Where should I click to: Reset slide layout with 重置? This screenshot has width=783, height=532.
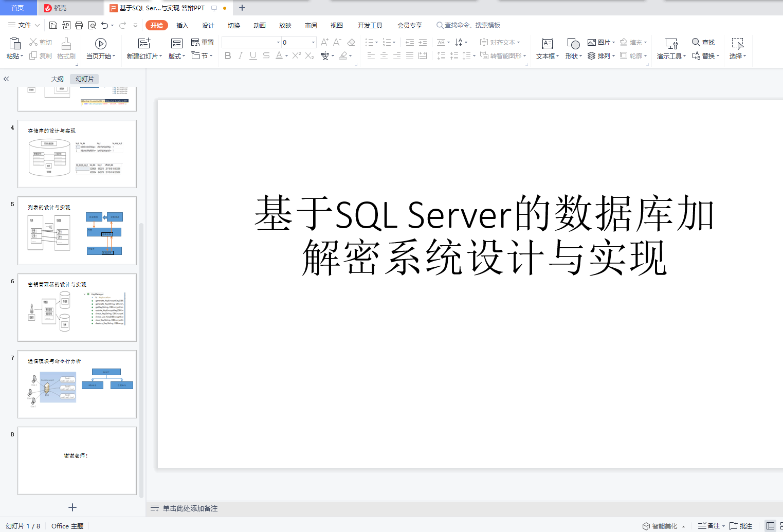203,42
